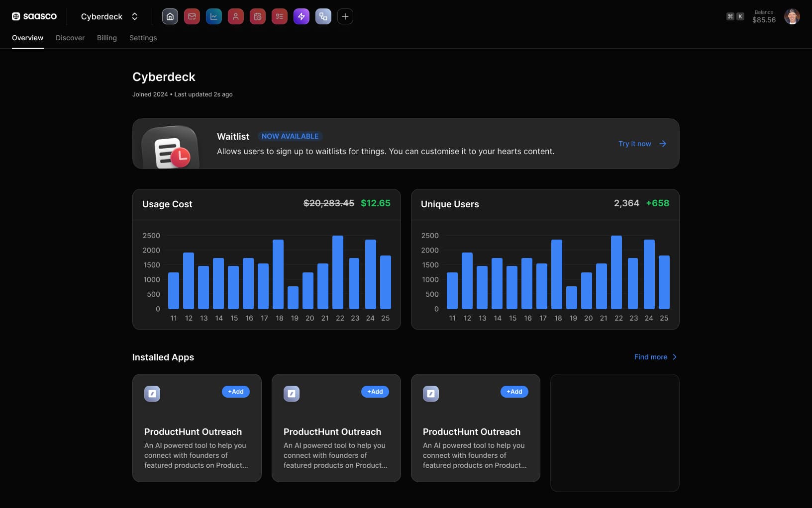Click the Waitlist banner description text
The height and width of the screenshot is (508, 812).
386,152
